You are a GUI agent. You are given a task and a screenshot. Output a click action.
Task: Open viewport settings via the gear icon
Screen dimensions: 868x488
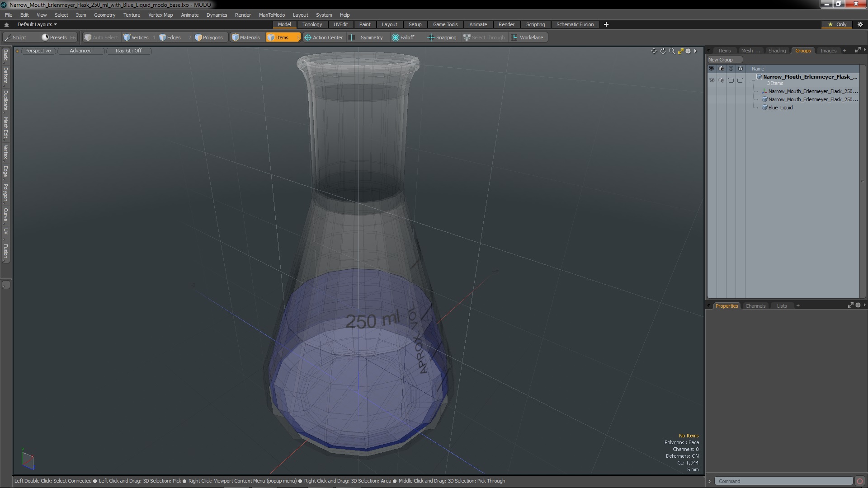pyautogui.click(x=688, y=51)
